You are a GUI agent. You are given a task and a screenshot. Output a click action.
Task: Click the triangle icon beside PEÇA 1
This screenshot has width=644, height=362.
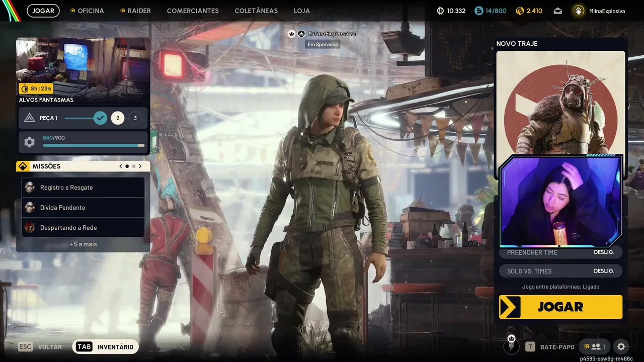[x=30, y=118]
